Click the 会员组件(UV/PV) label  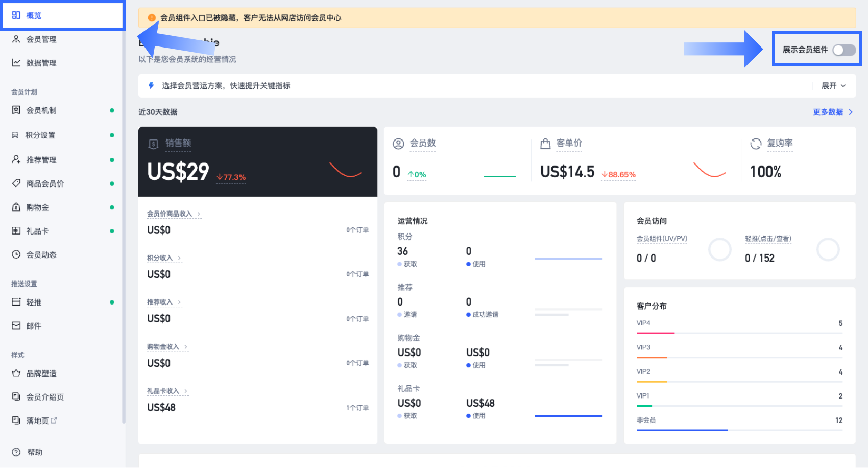[662, 239]
